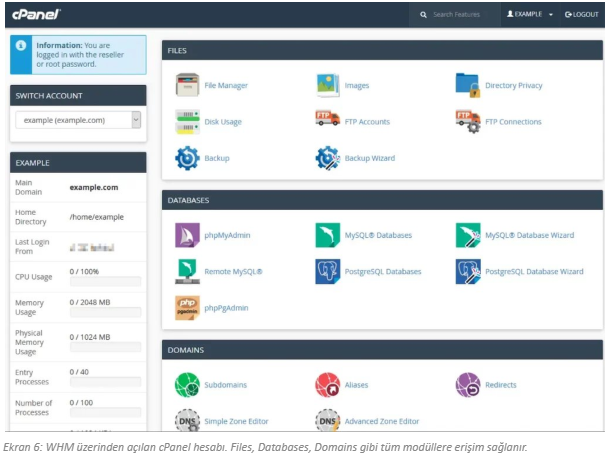Click the cPanel logo

tap(36, 14)
